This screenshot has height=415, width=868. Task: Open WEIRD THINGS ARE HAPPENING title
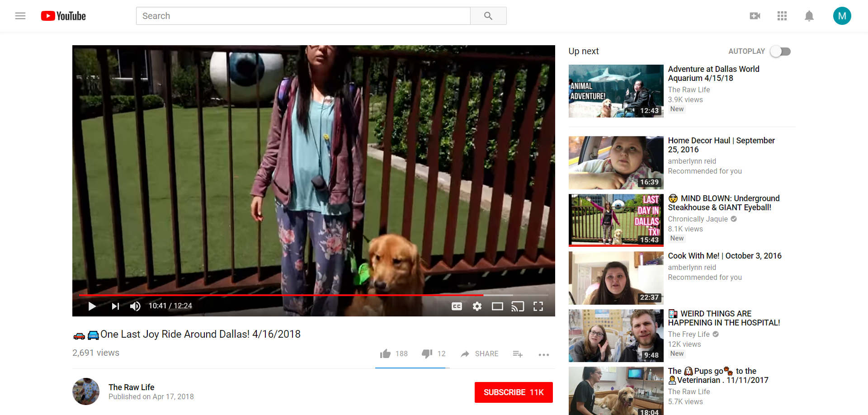[x=724, y=318]
